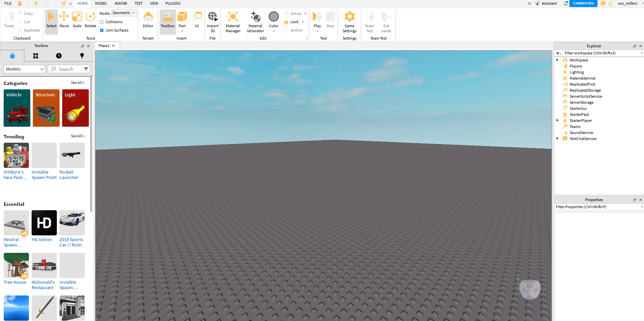Open HD Admin model link
This screenshot has height=321, width=644.
[x=42, y=239]
